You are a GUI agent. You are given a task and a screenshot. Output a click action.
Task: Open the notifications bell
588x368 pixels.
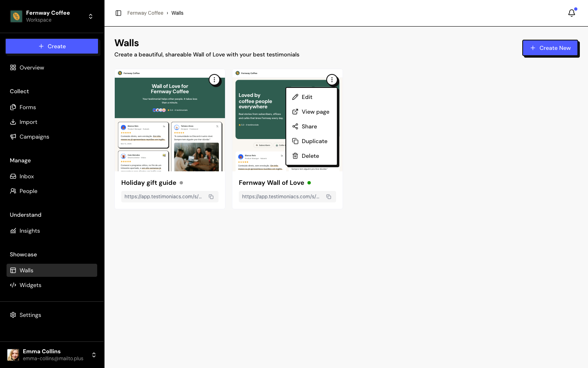point(572,13)
